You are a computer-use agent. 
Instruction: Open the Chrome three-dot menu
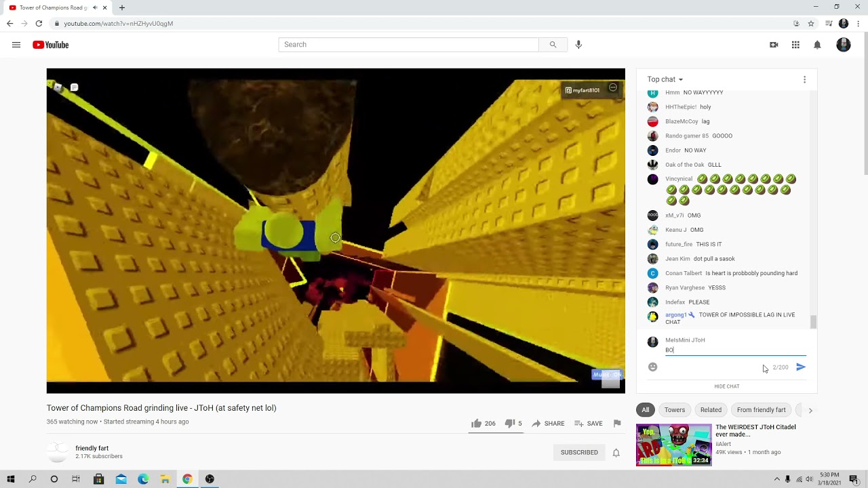tap(858, 23)
